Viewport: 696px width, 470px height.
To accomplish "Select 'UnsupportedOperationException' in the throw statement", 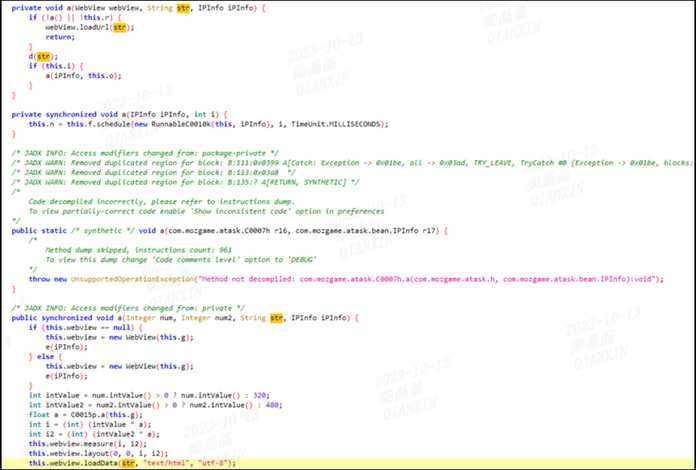I will [132, 279].
